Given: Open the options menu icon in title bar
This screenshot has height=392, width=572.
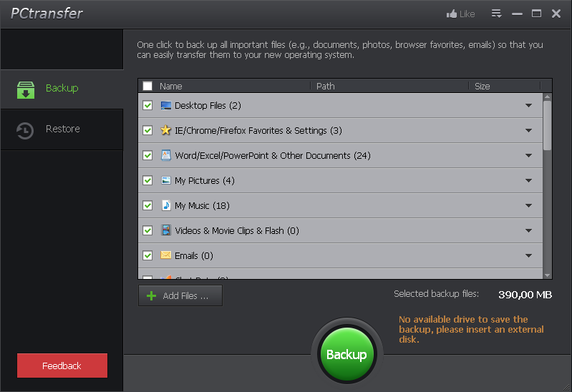Looking at the screenshot, I should click(x=496, y=14).
